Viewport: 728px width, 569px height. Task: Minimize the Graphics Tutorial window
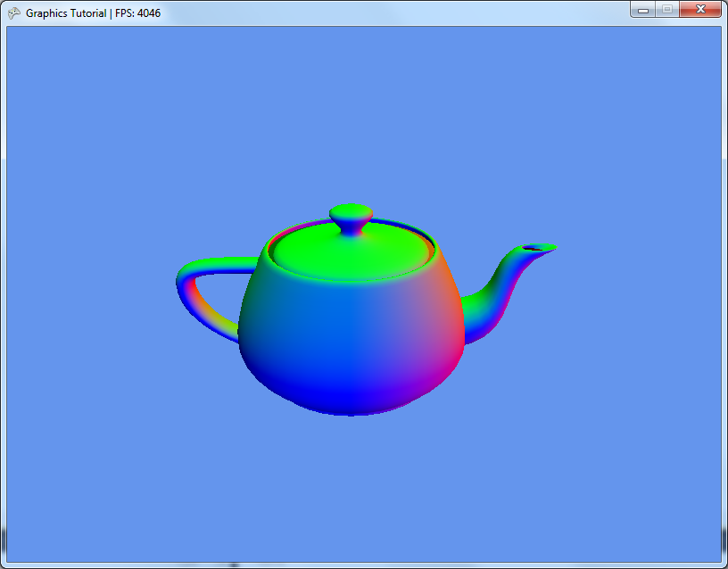643,9
